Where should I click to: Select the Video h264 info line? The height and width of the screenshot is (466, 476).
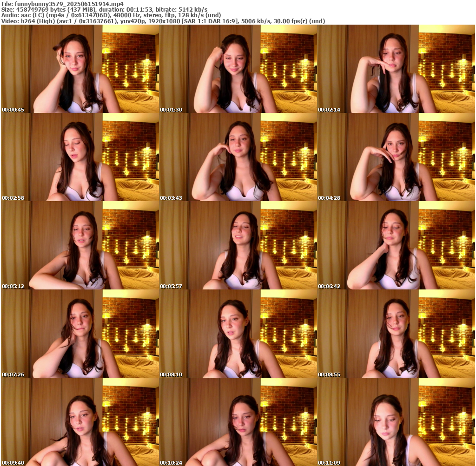coord(163,21)
